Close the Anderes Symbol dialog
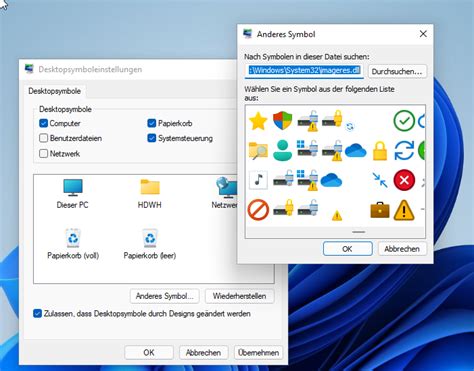This screenshot has width=474, height=371. (x=423, y=34)
